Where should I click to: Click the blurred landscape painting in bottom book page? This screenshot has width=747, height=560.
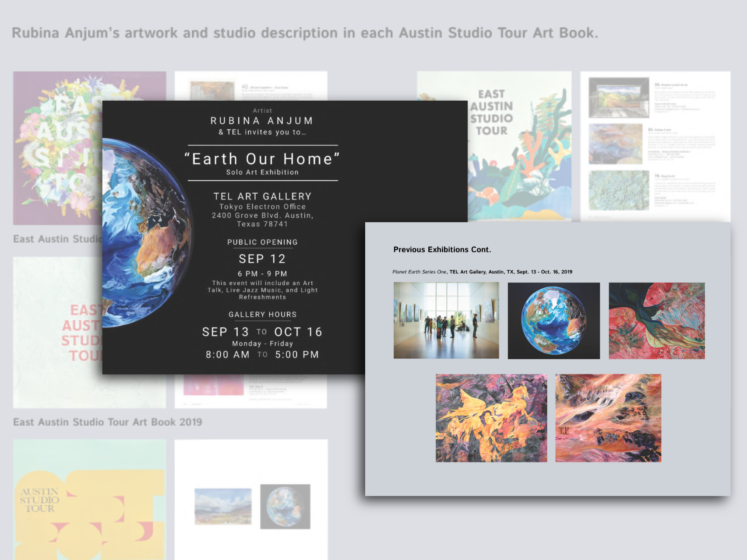[x=223, y=507]
